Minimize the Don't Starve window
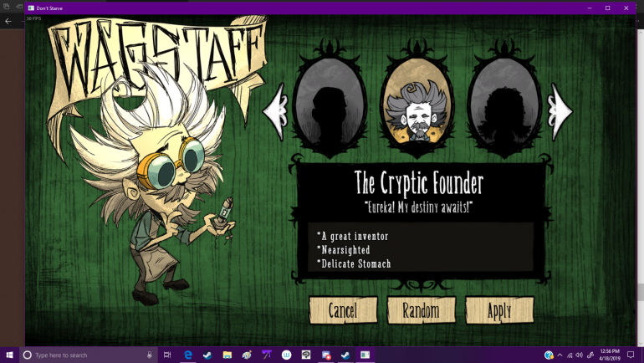The image size is (644, 363). click(x=590, y=8)
